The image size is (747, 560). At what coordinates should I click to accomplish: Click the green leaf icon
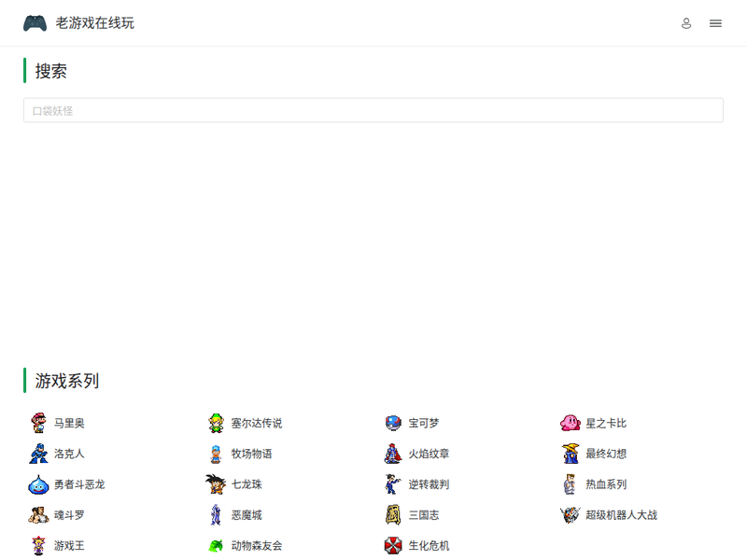216,546
